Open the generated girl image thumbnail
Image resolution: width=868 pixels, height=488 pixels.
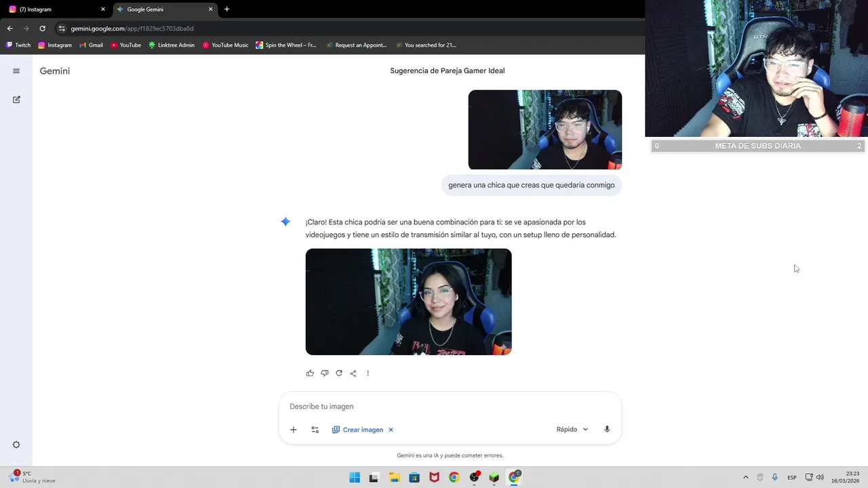coord(408,302)
